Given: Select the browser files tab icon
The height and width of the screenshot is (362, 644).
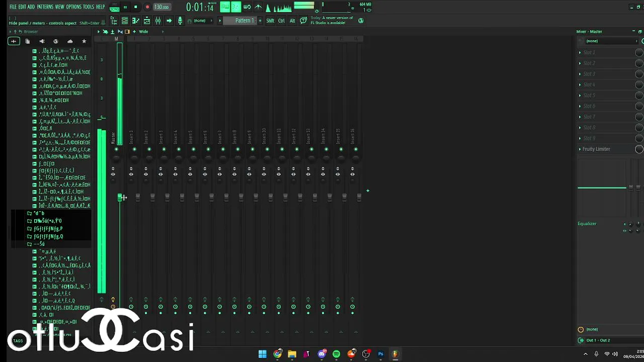Looking at the screenshot, I should [x=28, y=41].
